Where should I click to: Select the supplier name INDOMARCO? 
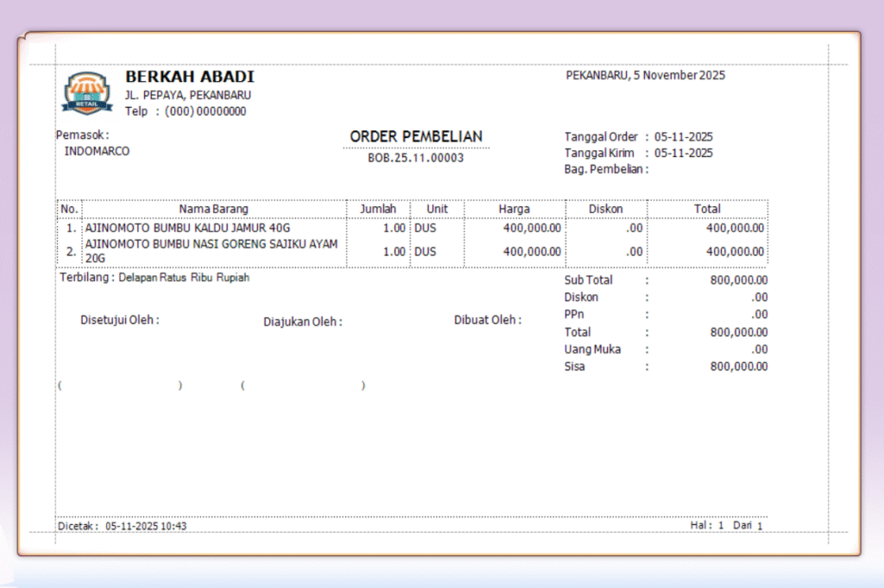click(97, 151)
